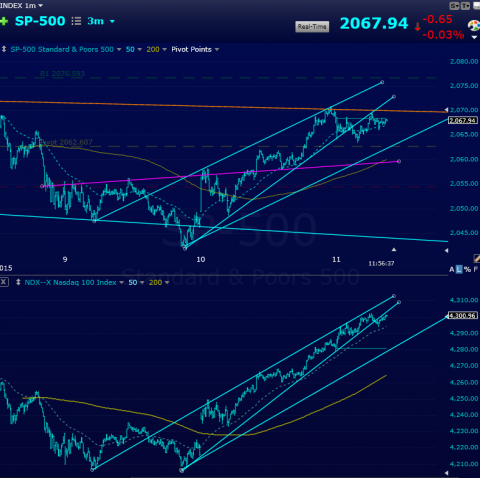Screen dimensions: 480x478
Task: Open the T dropdown button in the header
Action: click(x=465, y=6)
